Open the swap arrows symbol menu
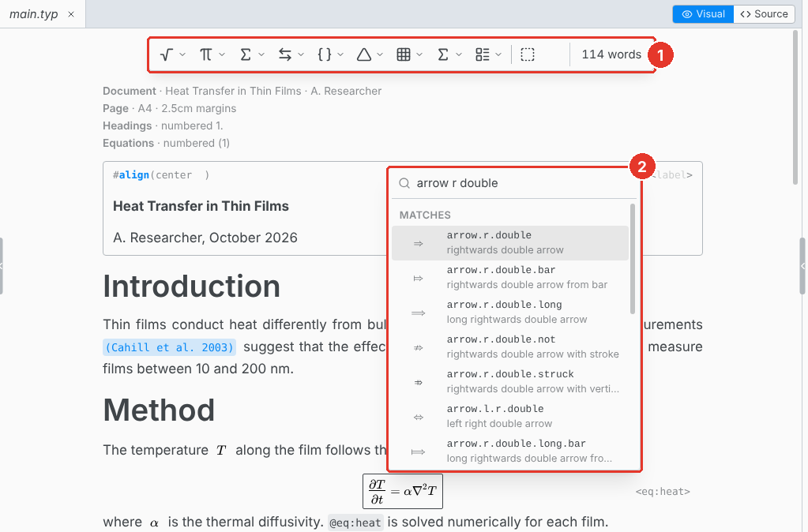The width and height of the screenshot is (808, 532). tap(291, 54)
